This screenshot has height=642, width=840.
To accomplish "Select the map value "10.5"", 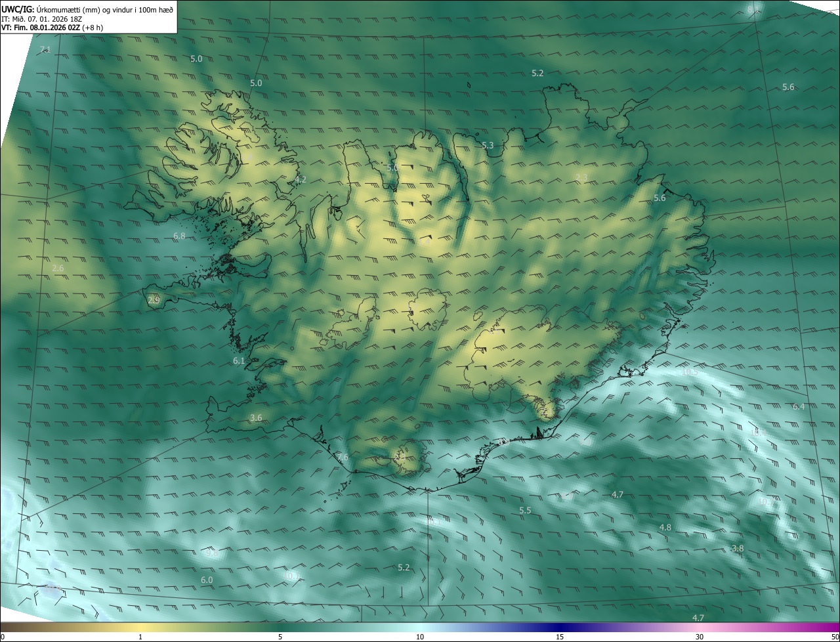I will (x=690, y=372).
